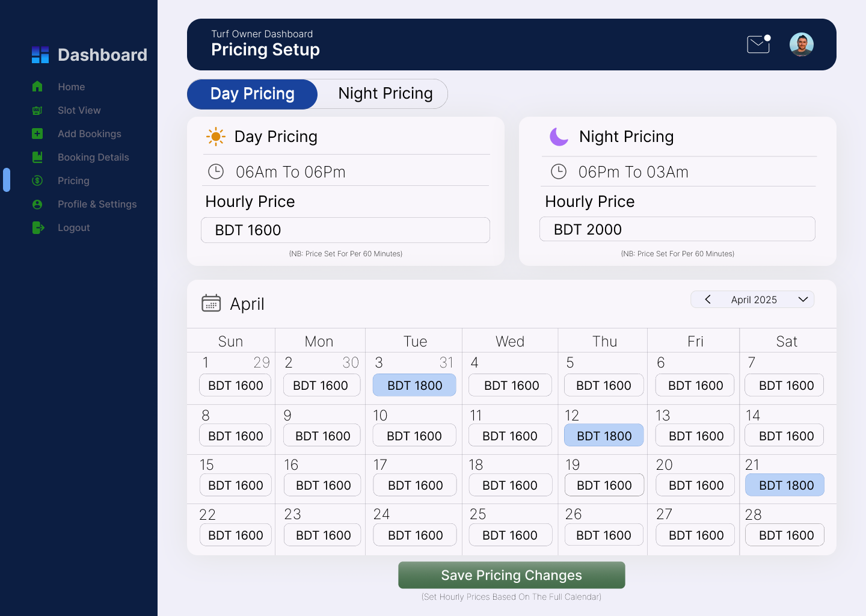866x616 pixels.
Task: Click the Save Pricing Changes button
Action: (x=511, y=575)
